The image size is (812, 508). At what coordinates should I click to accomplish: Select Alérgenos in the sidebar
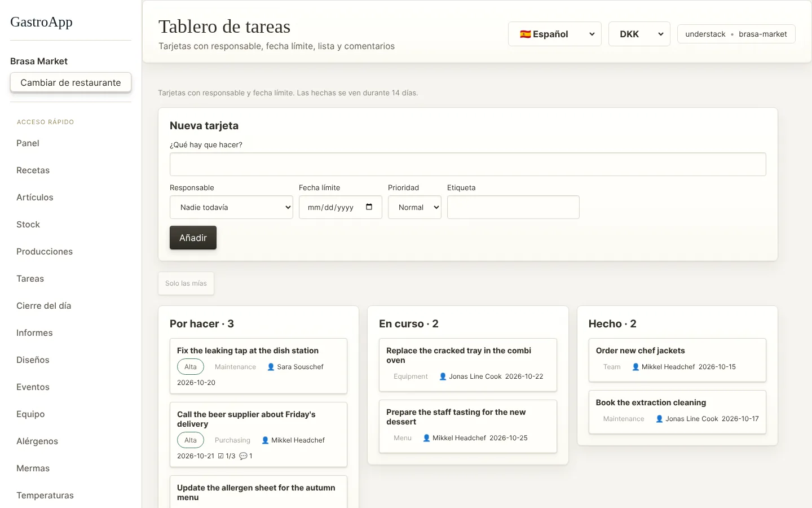[37, 441]
